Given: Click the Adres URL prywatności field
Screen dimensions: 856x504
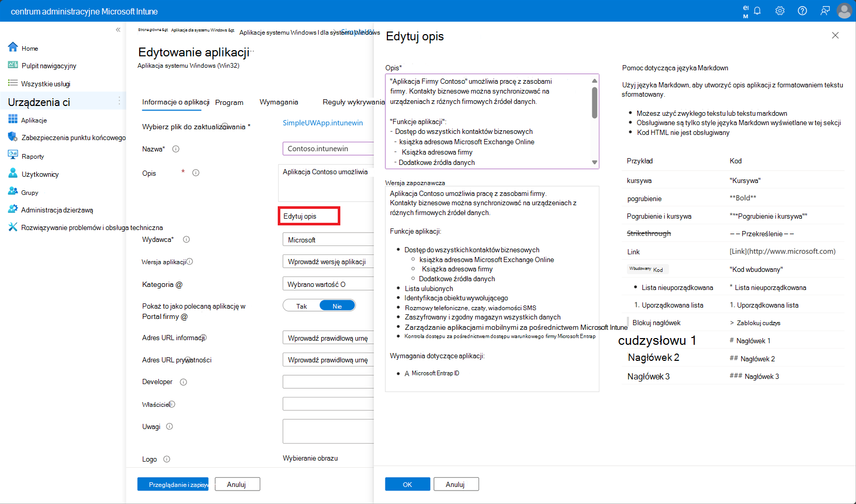Looking at the screenshot, I should (x=328, y=360).
